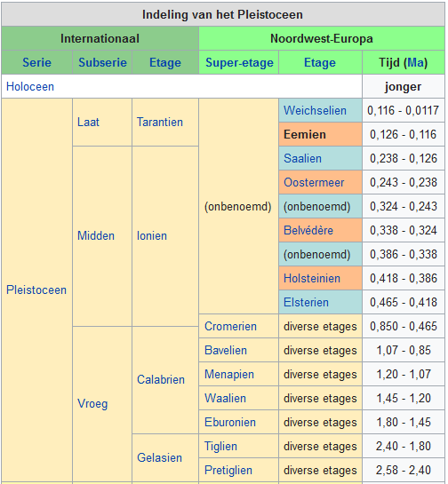This screenshot has height=484, width=448.
Task: Open the Holoceen link
Action: click(x=30, y=87)
